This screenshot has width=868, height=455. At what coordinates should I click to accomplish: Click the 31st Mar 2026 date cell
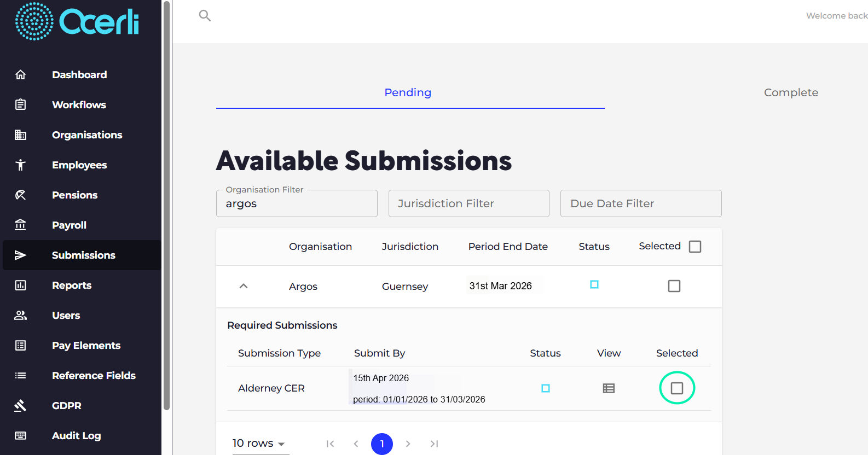500,286
